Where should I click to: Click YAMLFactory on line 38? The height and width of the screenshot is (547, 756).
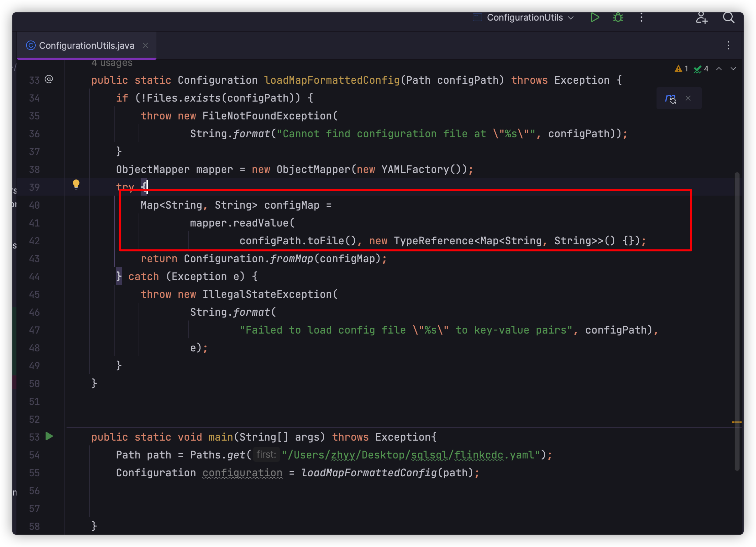pos(415,170)
